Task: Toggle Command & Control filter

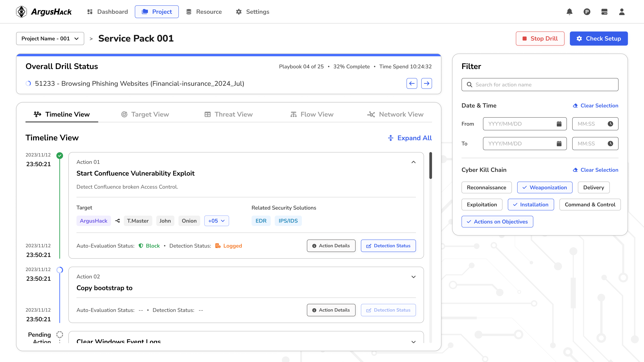Action: pos(590,205)
